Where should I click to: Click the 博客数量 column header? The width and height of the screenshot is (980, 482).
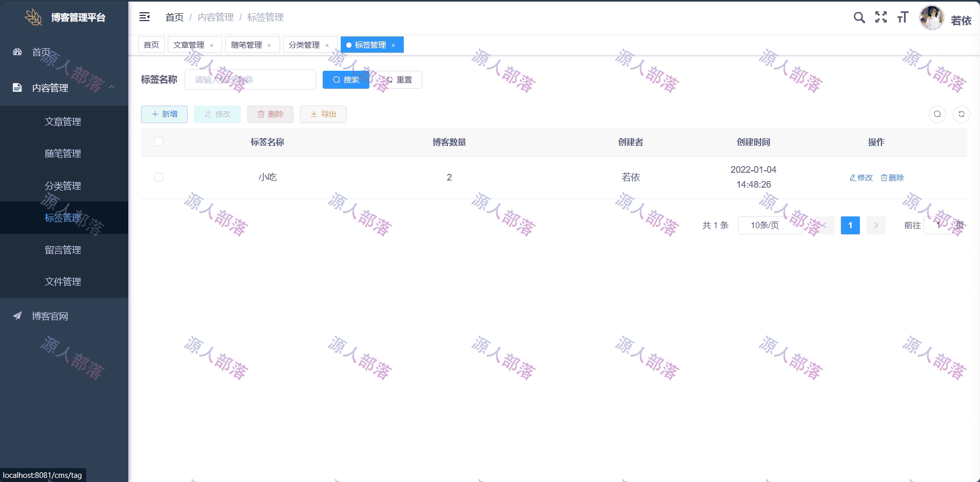[x=449, y=142]
